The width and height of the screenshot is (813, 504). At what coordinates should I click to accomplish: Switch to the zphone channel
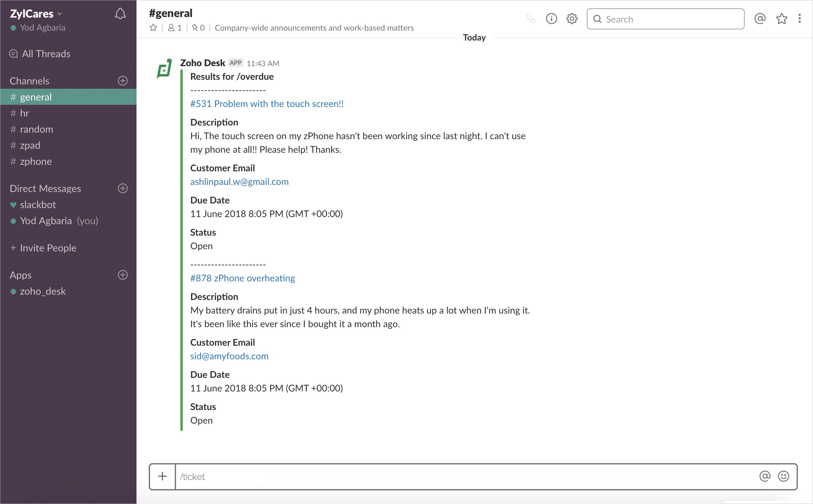click(x=36, y=161)
